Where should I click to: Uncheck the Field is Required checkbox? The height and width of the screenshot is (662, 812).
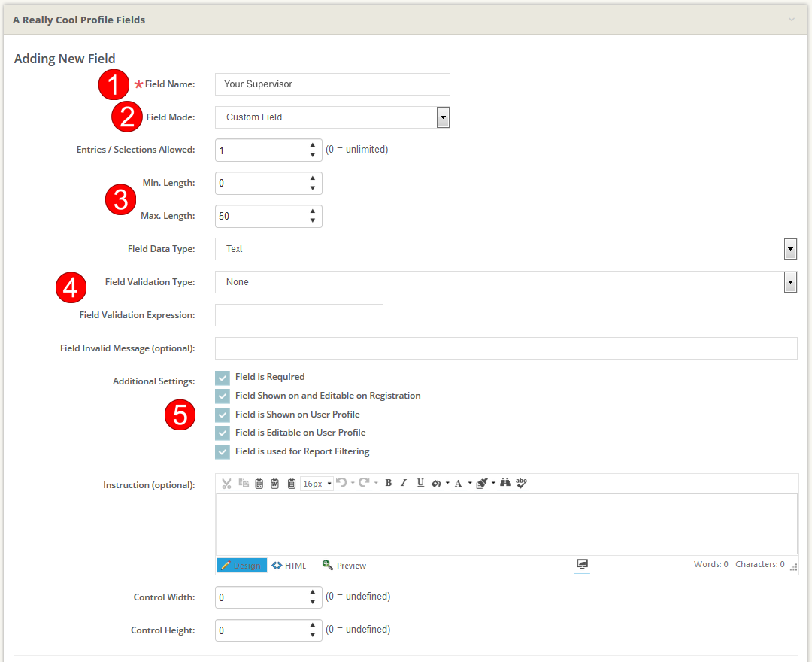(223, 378)
